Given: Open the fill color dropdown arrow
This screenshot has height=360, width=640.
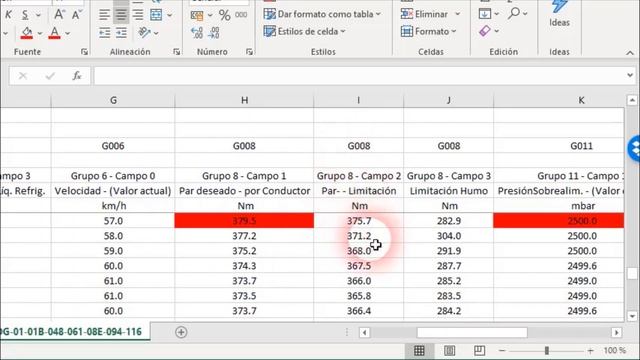Looking at the screenshot, I should [40, 33].
